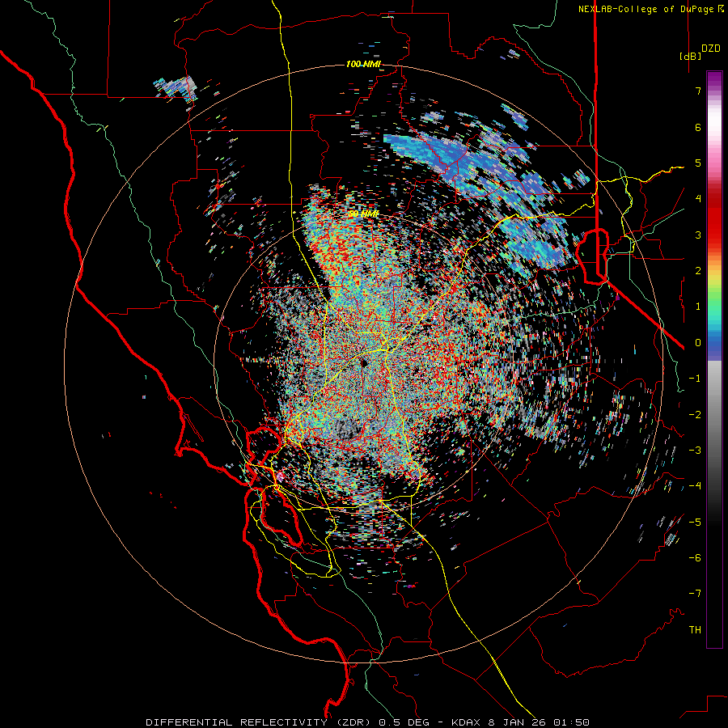The image size is (728, 728).
Task: Click the scale value 1 label
Action: (698, 307)
